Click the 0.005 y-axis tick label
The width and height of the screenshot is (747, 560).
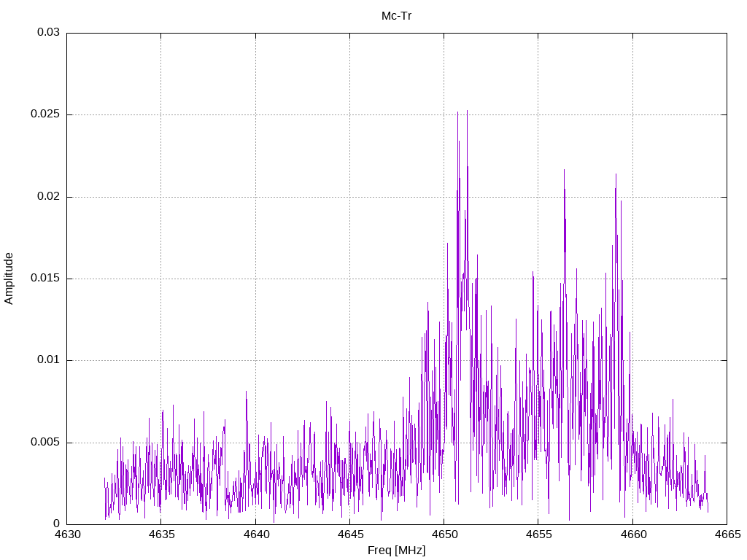(x=46, y=442)
